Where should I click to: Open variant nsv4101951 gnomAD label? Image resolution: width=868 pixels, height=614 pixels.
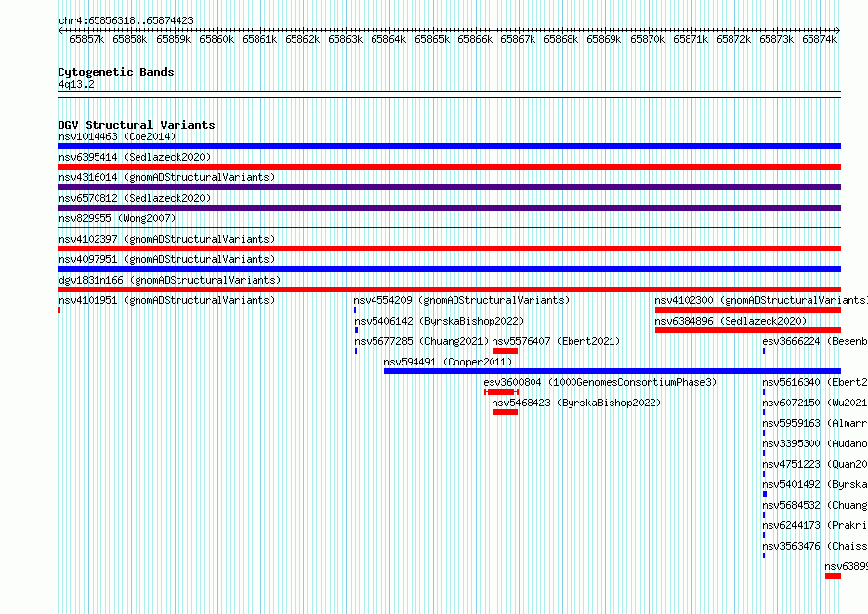click(167, 300)
